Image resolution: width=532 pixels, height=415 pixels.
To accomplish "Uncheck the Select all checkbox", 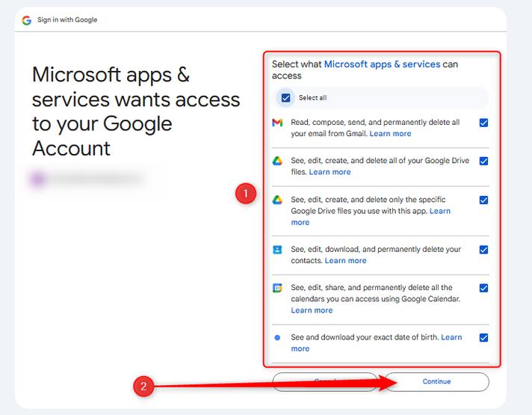I will pos(285,98).
